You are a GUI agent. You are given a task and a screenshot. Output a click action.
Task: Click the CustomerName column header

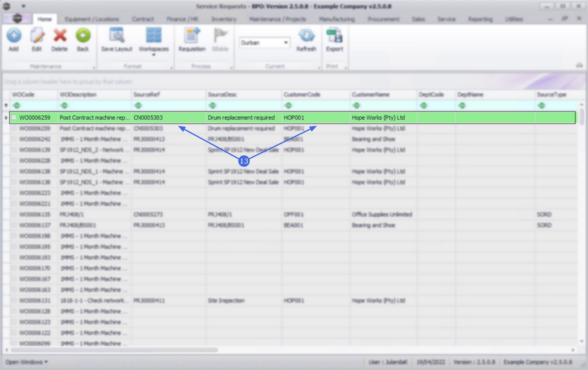[x=383, y=95]
